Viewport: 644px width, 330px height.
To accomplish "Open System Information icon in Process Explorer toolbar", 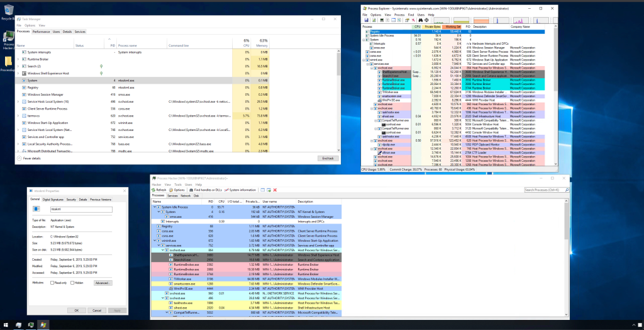I will 382,20.
